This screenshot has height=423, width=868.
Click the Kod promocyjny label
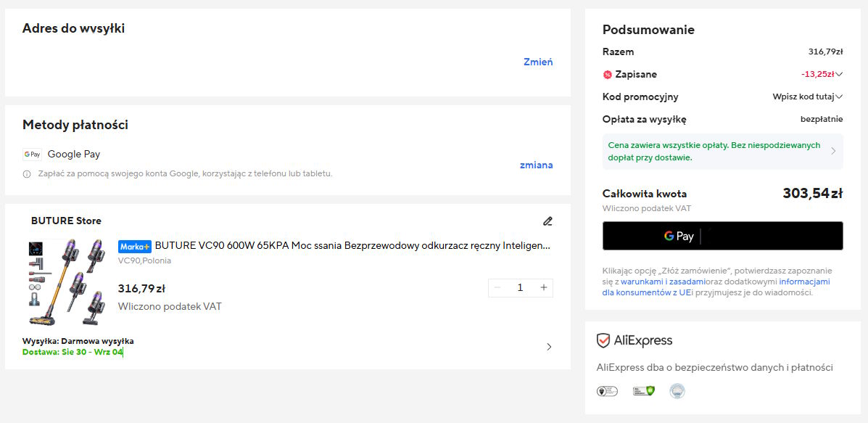click(640, 97)
